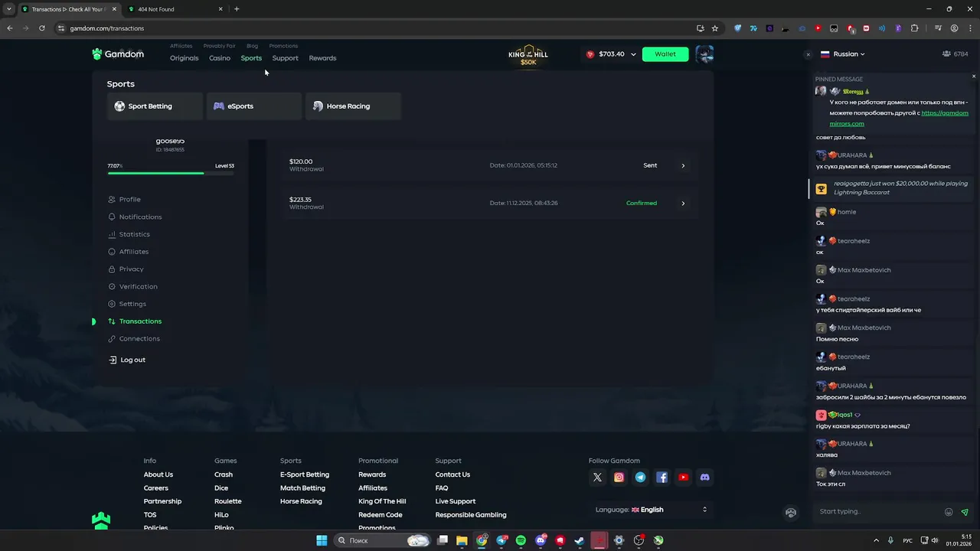Open a new browser tab
Image resolution: width=980 pixels, height=551 pixels.
237,9
